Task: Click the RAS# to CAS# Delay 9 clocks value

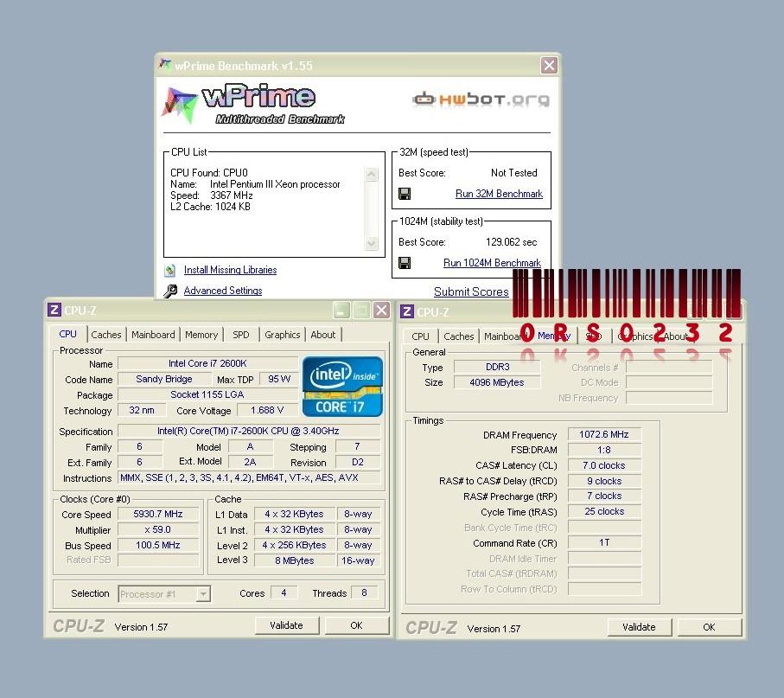Action: point(604,481)
